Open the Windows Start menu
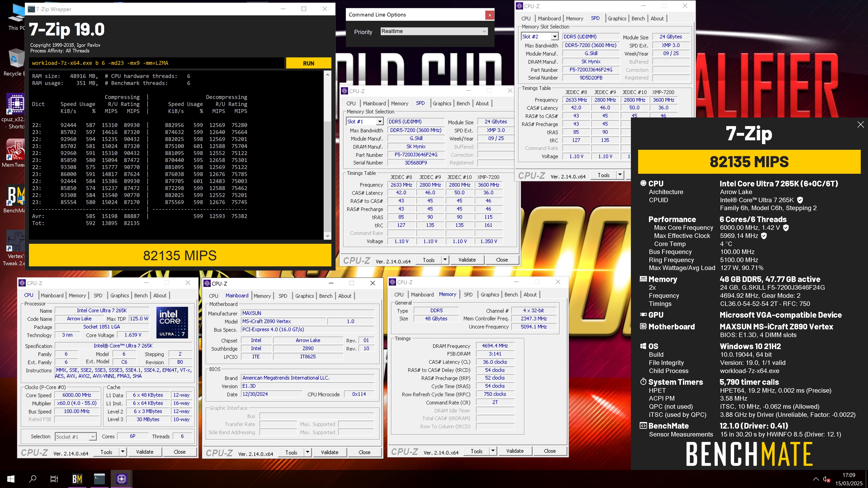Viewport: 868px width, 488px height. 11,479
